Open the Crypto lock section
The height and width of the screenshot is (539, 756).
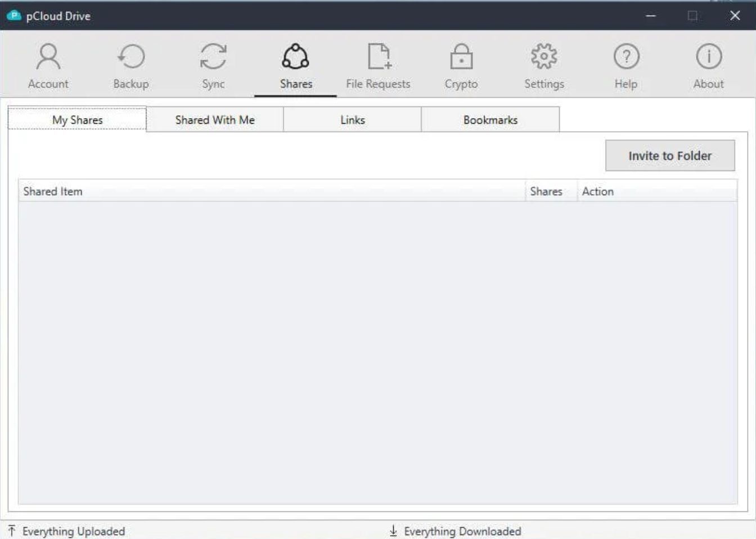(x=461, y=66)
